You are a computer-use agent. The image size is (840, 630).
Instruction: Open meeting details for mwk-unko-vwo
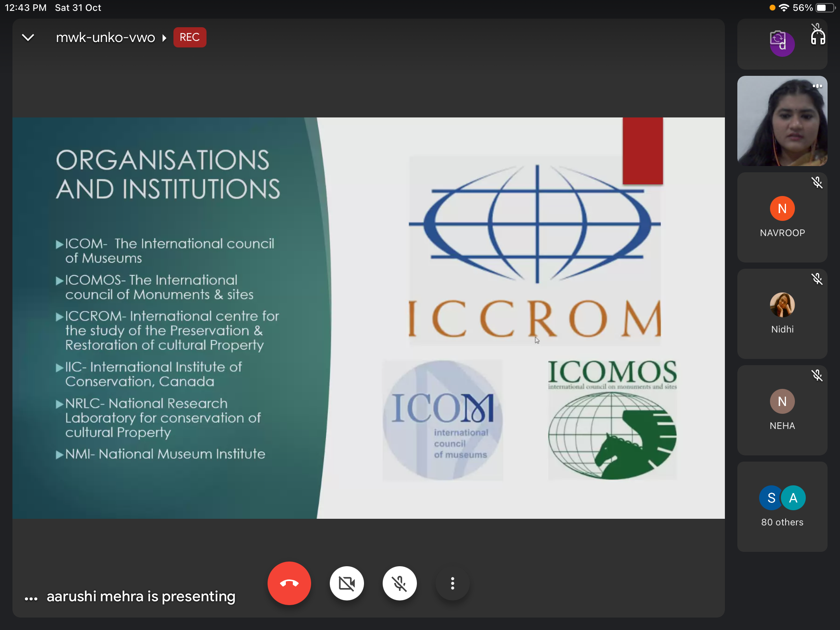[x=106, y=37]
